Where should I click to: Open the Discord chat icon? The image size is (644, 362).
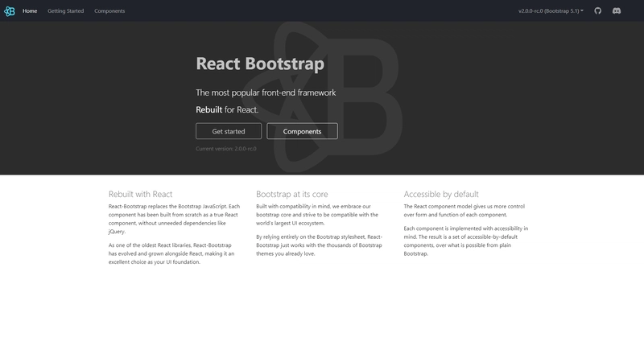pyautogui.click(x=617, y=11)
